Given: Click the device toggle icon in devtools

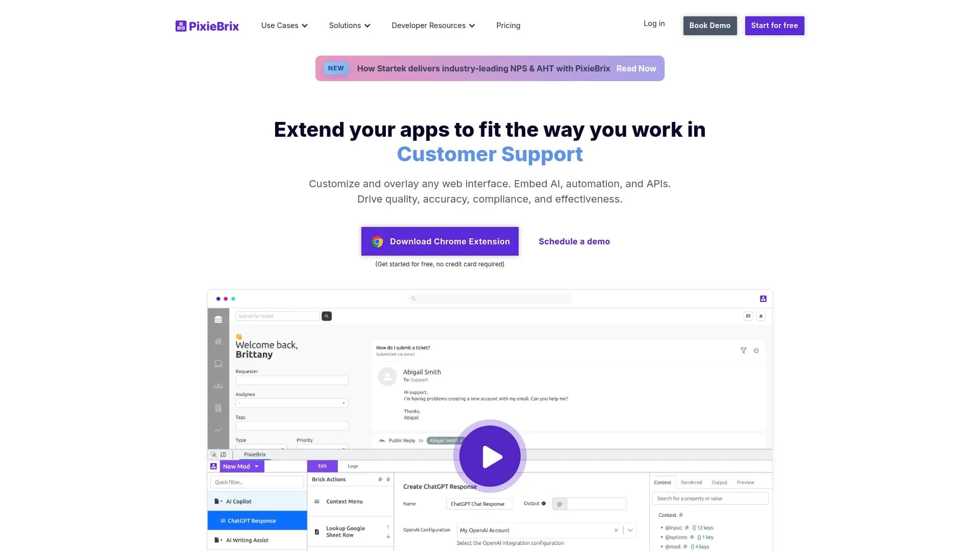Looking at the screenshot, I should coord(223,455).
